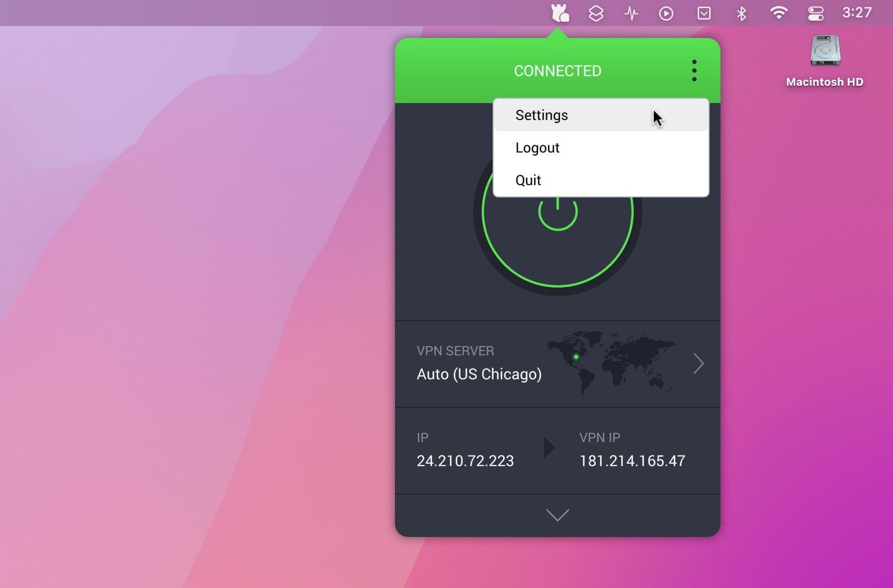Open Bluetooth menu bar icon
The image size is (893, 588).
point(741,13)
